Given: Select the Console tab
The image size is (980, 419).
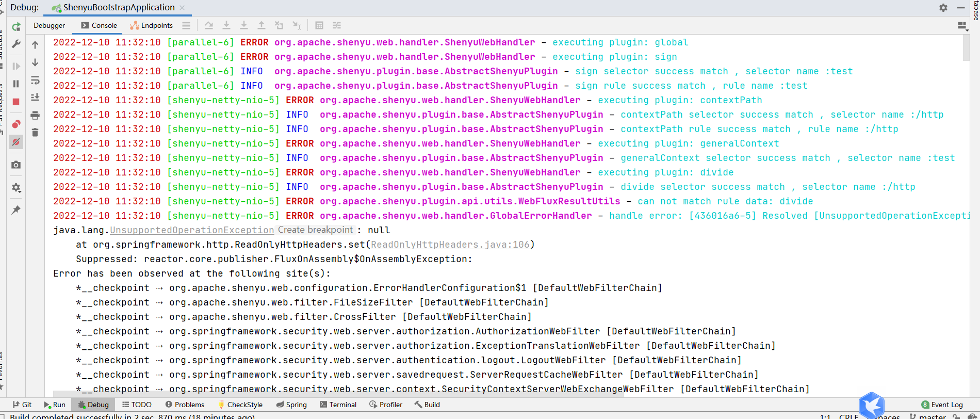Looking at the screenshot, I should [x=99, y=25].
